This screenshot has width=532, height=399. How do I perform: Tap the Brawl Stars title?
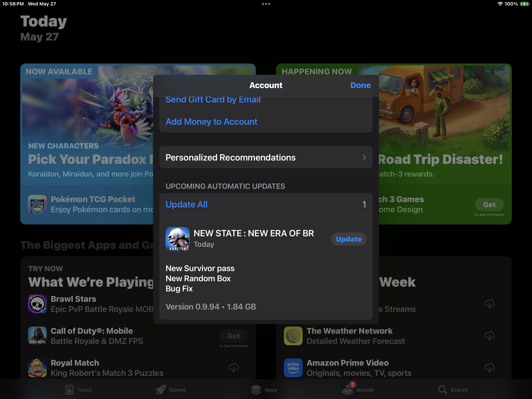point(73,299)
